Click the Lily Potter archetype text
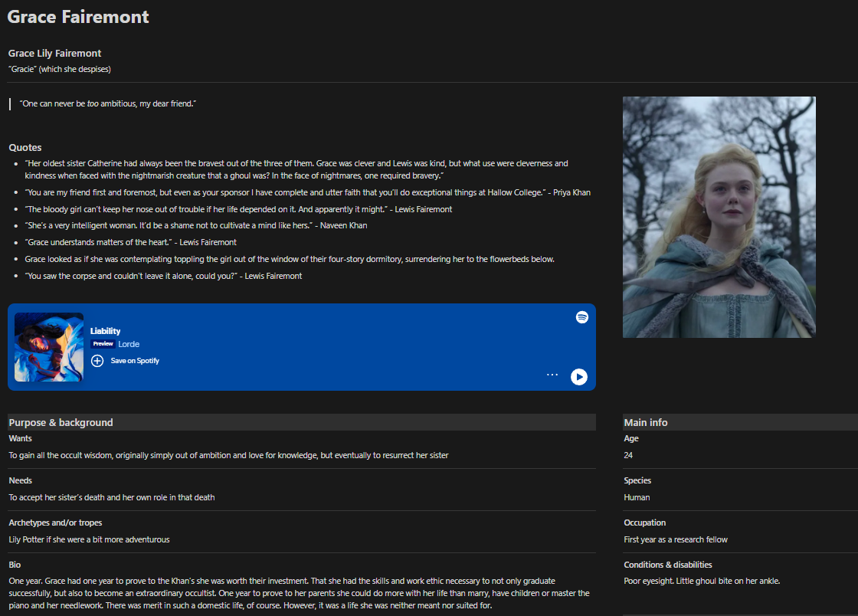The width and height of the screenshot is (858, 616). [89, 539]
